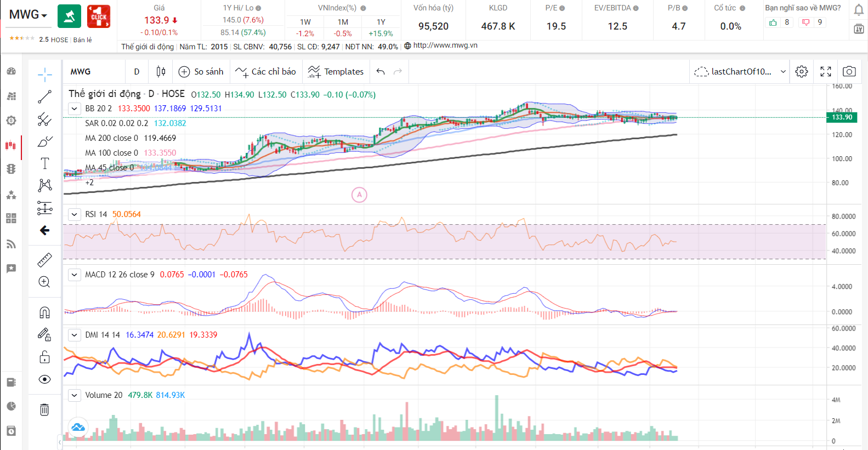The image size is (868, 450).
Task: Click the trash can to remove drawings
Action: click(45, 409)
